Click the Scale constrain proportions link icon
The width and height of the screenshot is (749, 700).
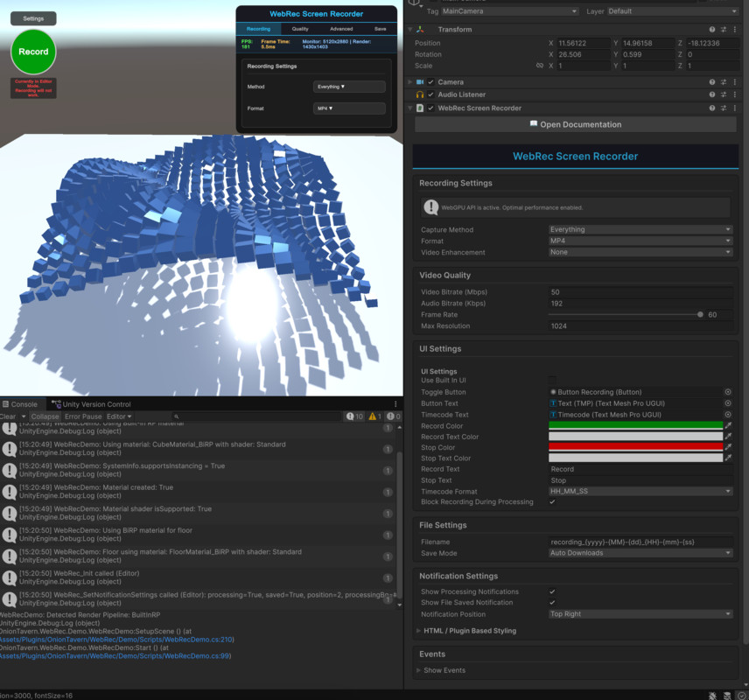540,64
